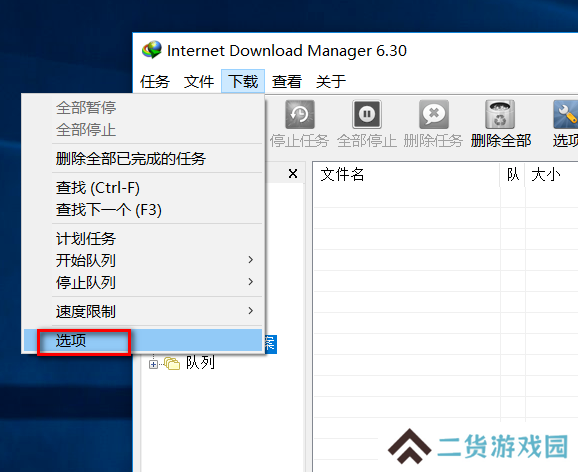The width and height of the screenshot is (578, 472).
Task: Choose 选项 in the dropdown menu
Action: tap(143, 340)
